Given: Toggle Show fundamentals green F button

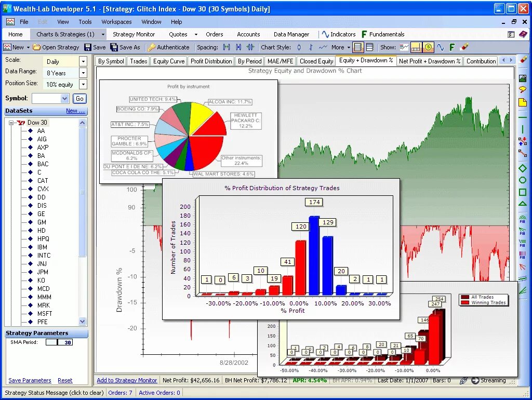Looking at the screenshot, I should 452,47.
